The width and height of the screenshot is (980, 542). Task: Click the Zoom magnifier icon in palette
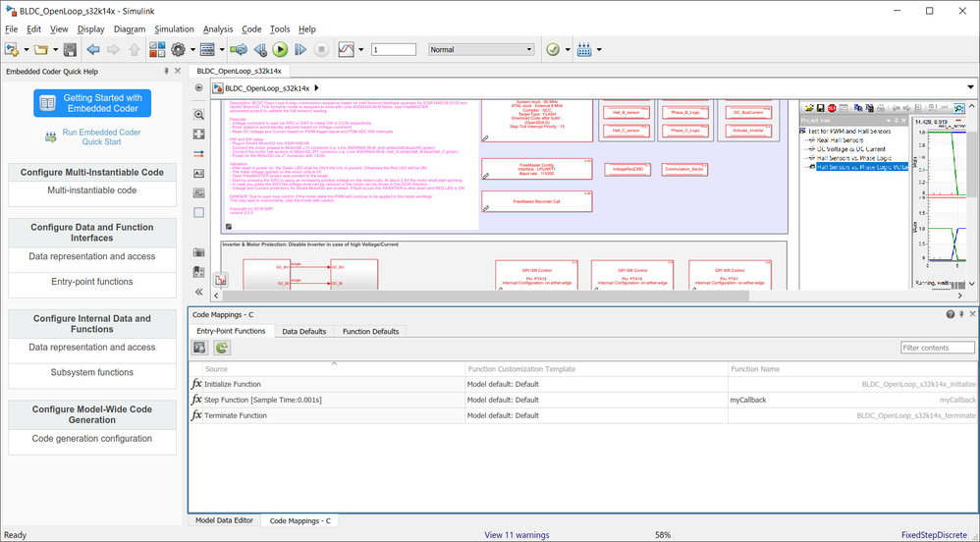[x=199, y=115]
